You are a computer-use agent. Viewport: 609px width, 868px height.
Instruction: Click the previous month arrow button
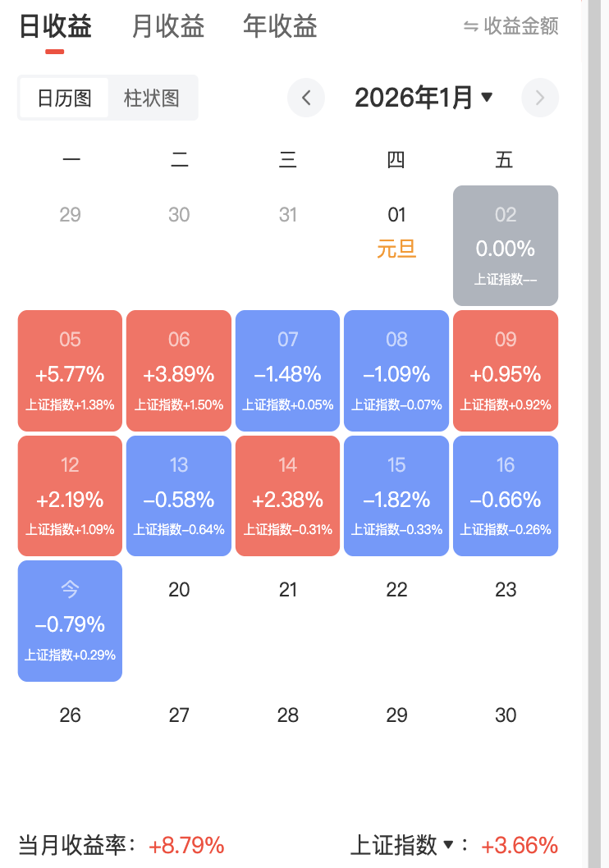click(306, 98)
